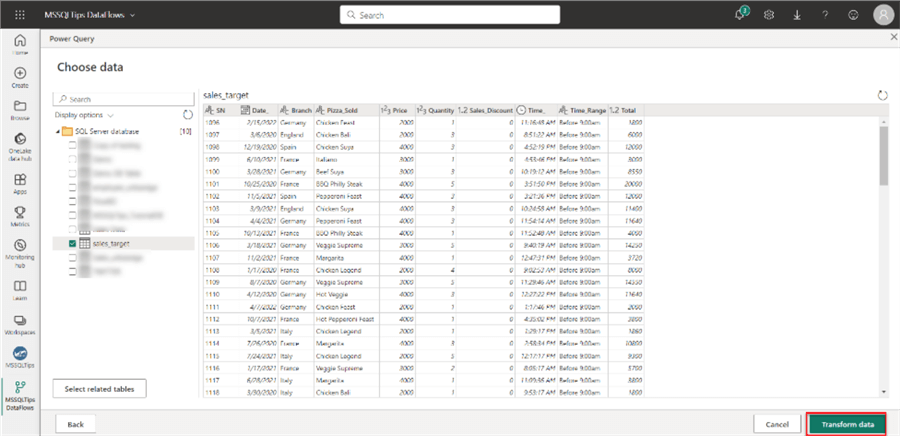The height and width of the screenshot is (436, 900).
Task: Open Monitoring hub in sidebar
Action: 20,253
